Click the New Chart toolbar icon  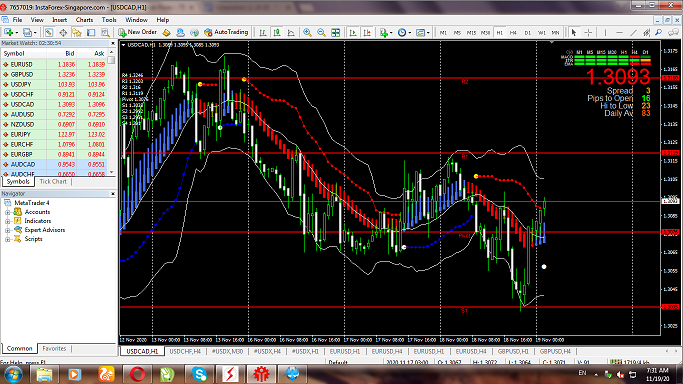[9, 32]
